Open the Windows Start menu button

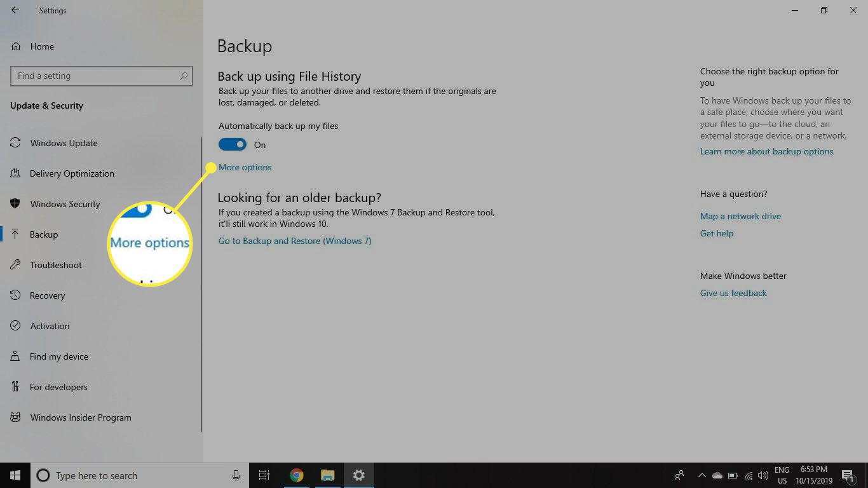point(15,475)
